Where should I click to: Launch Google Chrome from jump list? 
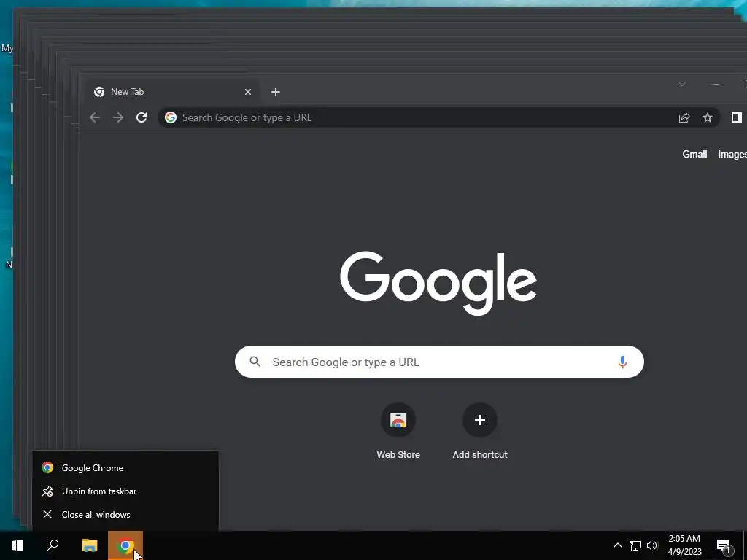tap(125, 468)
